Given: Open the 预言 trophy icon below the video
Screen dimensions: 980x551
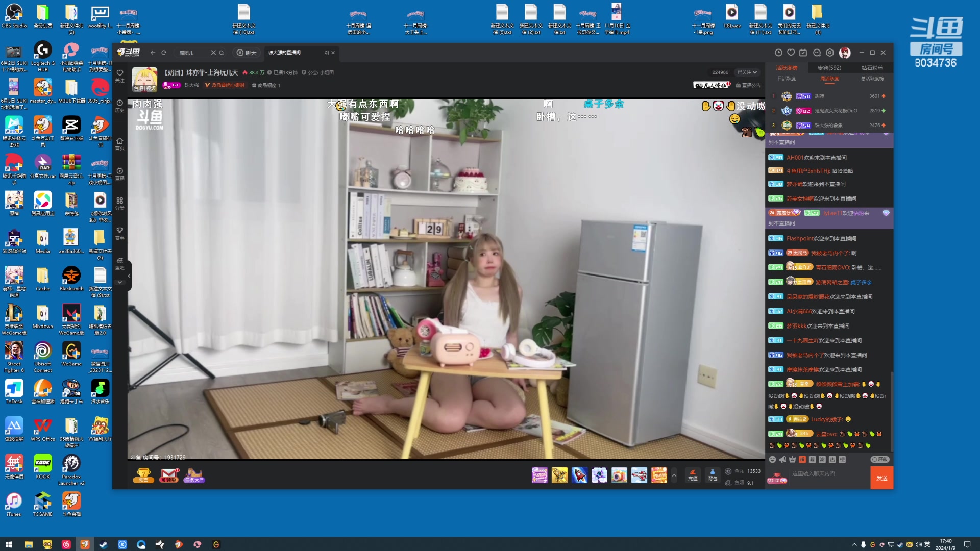Looking at the screenshot, I should [x=143, y=475].
